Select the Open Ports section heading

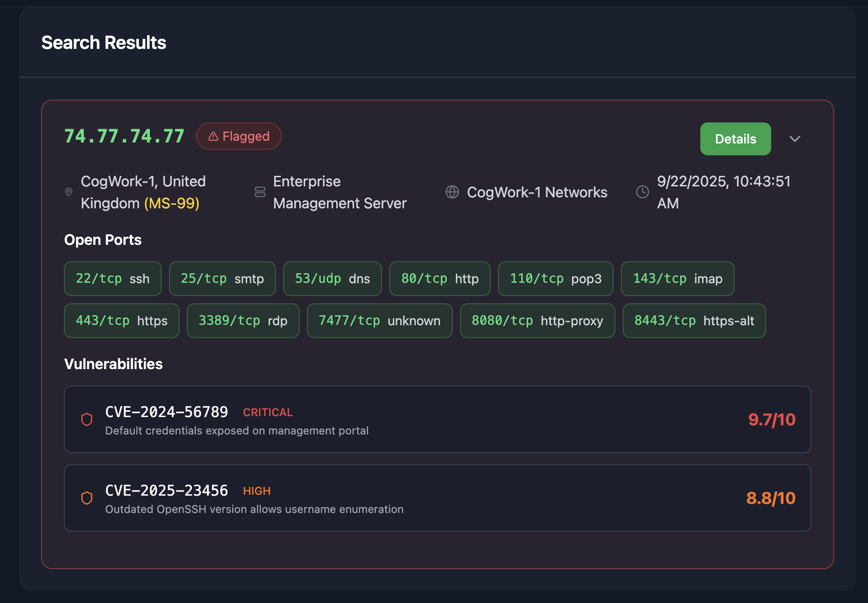click(x=103, y=240)
